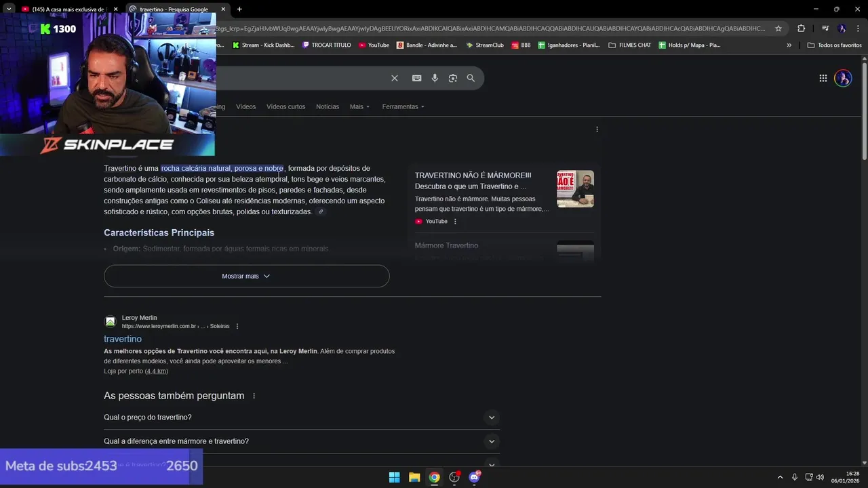Start voice search with microphone icon
This screenshot has width=868, height=488.
point(435,78)
